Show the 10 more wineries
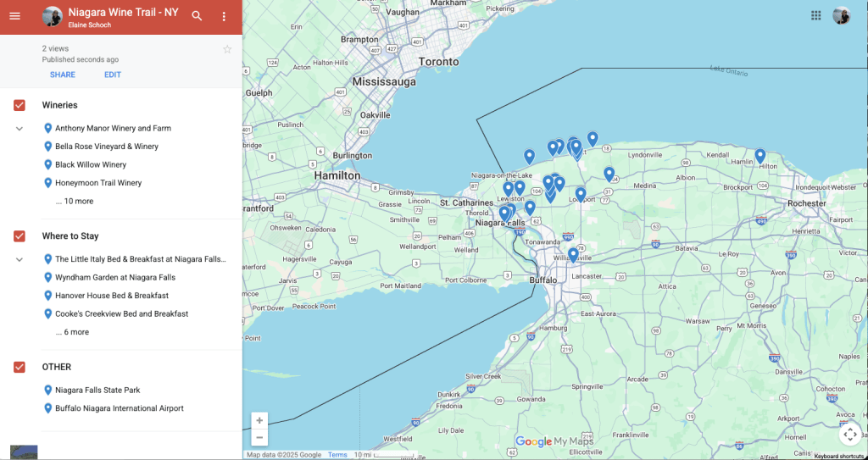The width and height of the screenshot is (868, 460). (x=75, y=201)
